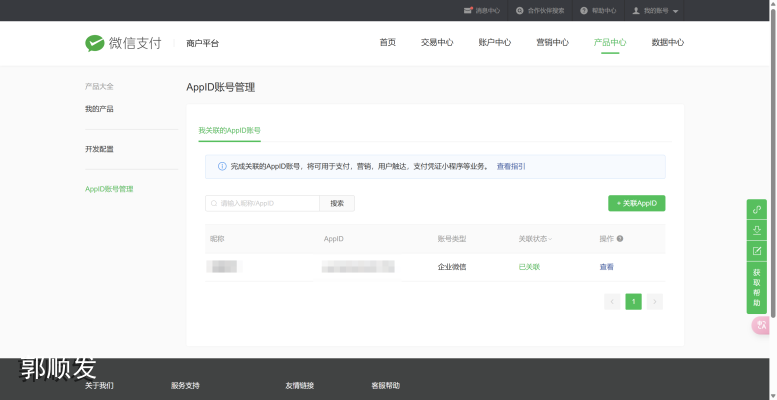Image resolution: width=777 pixels, height=400 pixels.
Task: Click the 已关联 status text
Action: tap(529, 267)
